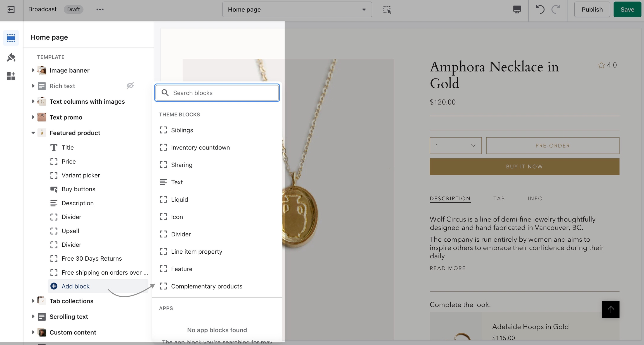The image size is (644, 345).
Task: Switch to the Info tab
Action: click(x=535, y=199)
